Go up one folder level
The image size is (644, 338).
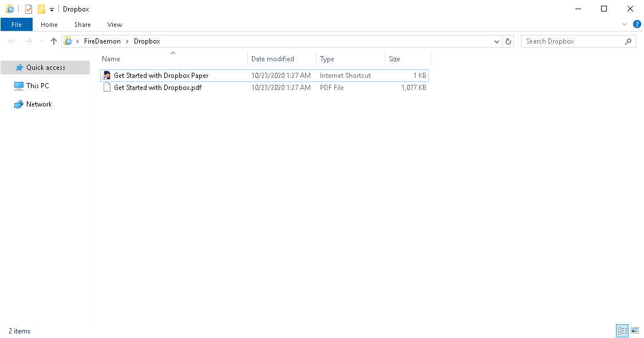click(x=53, y=41)
